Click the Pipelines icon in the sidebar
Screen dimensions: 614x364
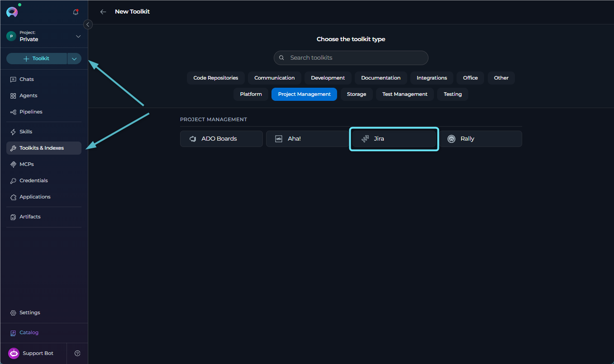pyautogui.click(x=13, y=112)
